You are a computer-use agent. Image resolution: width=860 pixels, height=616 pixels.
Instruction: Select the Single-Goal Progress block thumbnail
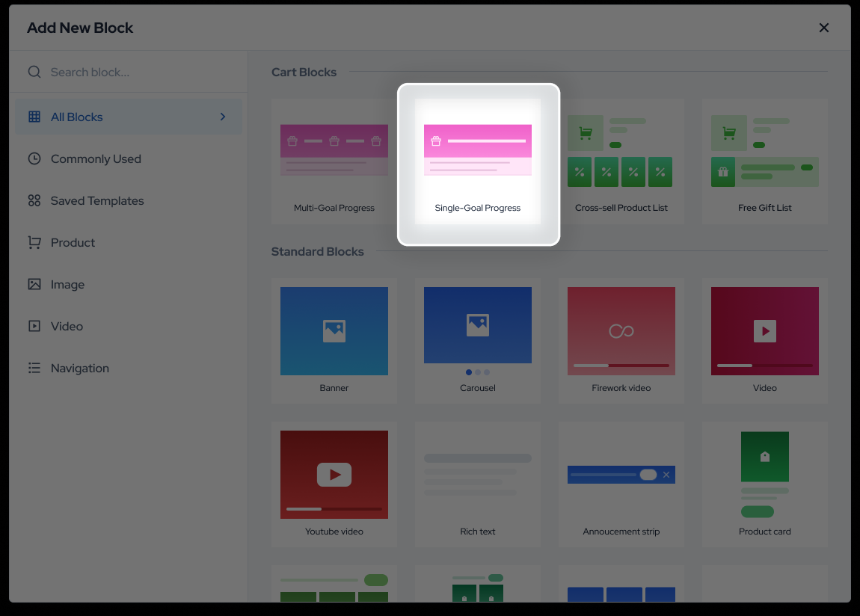(x=478, y=150)
